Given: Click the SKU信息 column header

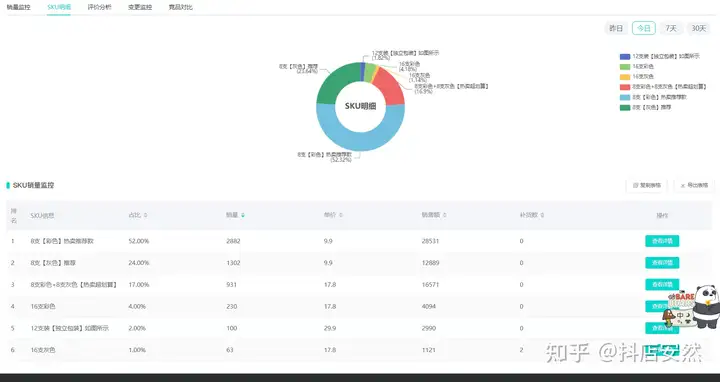Looking at the screenshot, I should click(42, 215).
